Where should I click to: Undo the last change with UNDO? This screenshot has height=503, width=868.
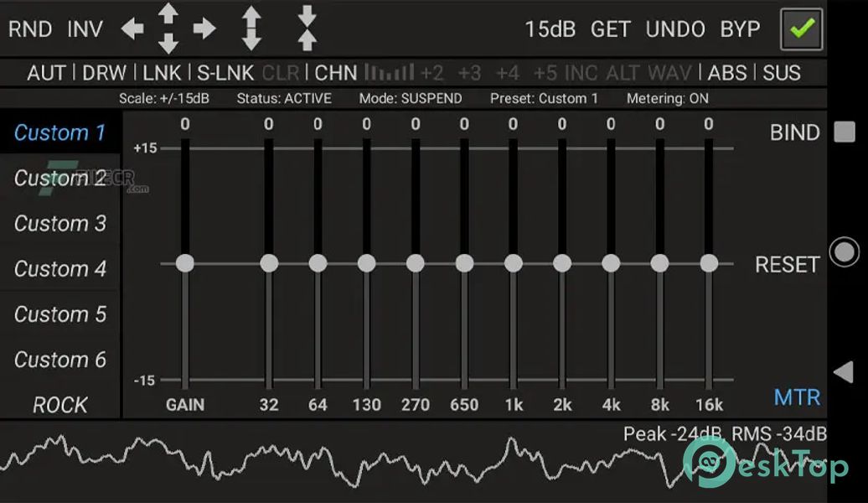click(x=674, y=29)
